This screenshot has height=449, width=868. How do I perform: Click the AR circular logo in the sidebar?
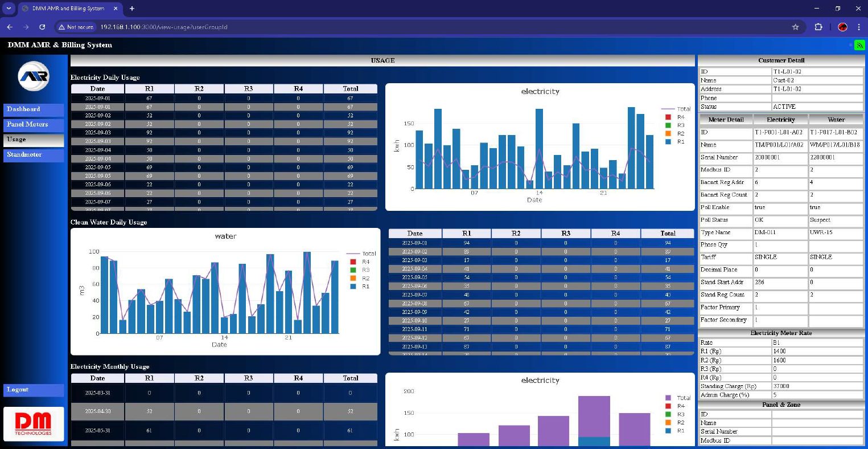pyautogui.click(x=34, y=76)
